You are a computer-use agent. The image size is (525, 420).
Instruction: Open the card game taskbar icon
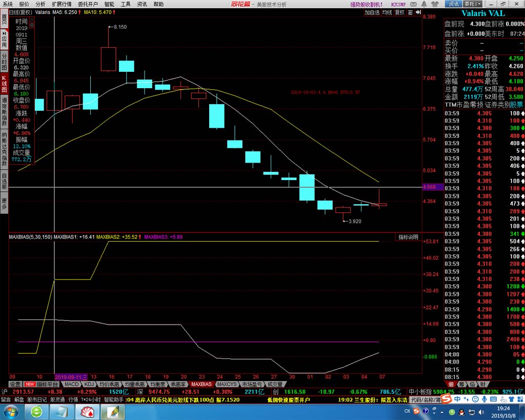click(x=86, y=412)
